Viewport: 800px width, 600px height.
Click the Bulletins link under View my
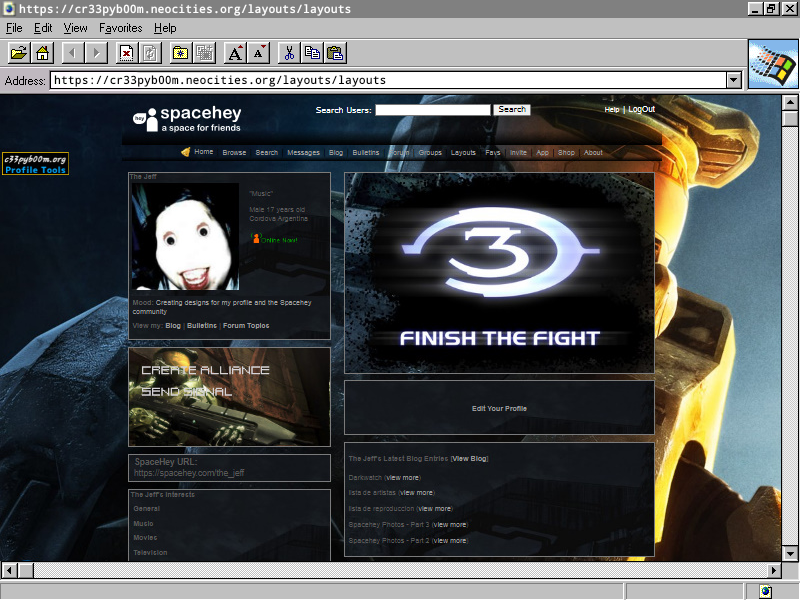tap(202, 326)
